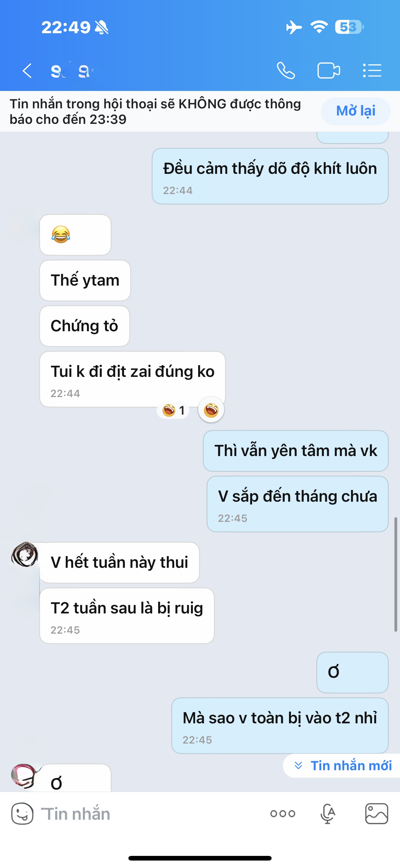400x868 pixels.
Task: Open more options three-circle icon
Action: 283,814
